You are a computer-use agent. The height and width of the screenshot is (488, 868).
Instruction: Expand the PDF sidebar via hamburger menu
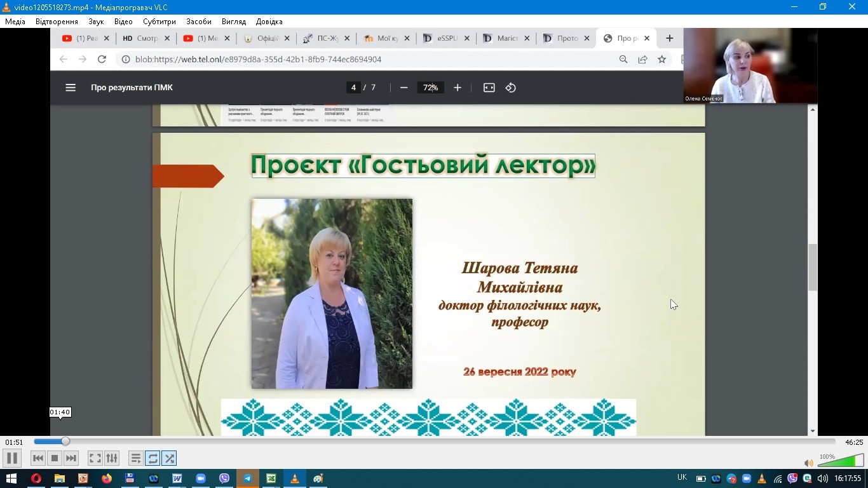(71, 88)
